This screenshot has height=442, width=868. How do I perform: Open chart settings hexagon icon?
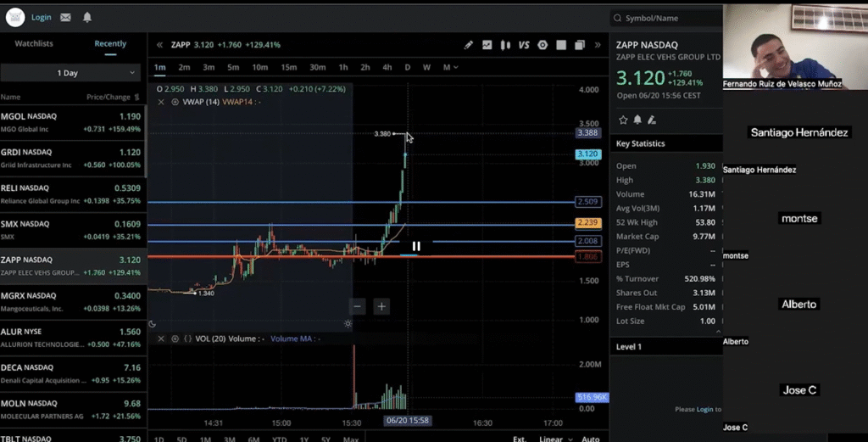tap(542, 45)
